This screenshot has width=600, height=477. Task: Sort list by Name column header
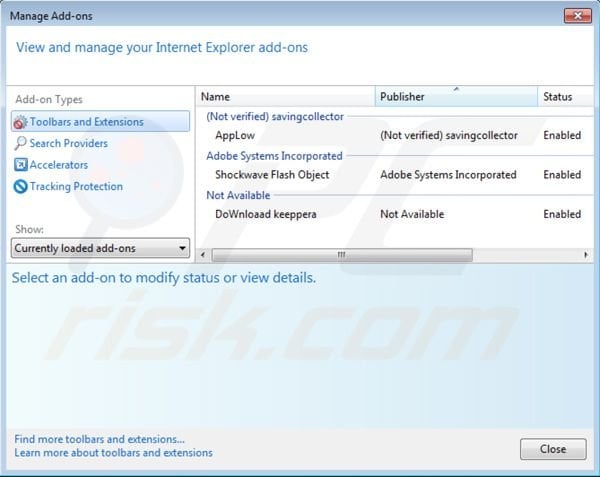pos(285,96)
